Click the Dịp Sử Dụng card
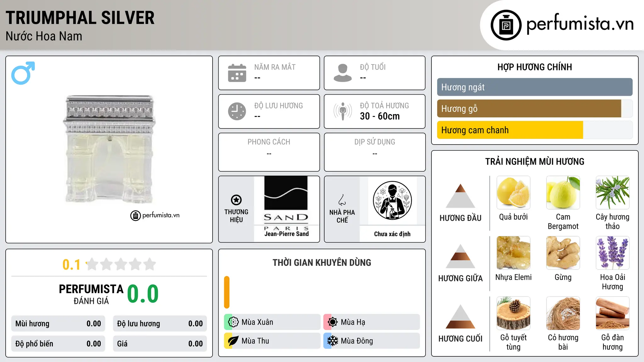Viewport: 644px width, 362px height. click(375, 152)
